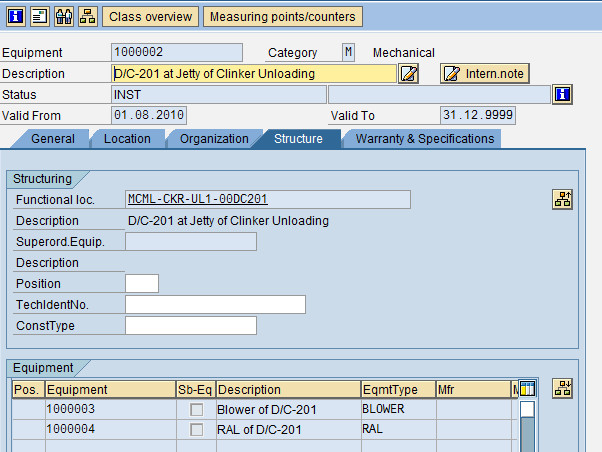
Task: Click Description column header in table
Action: 288,389
